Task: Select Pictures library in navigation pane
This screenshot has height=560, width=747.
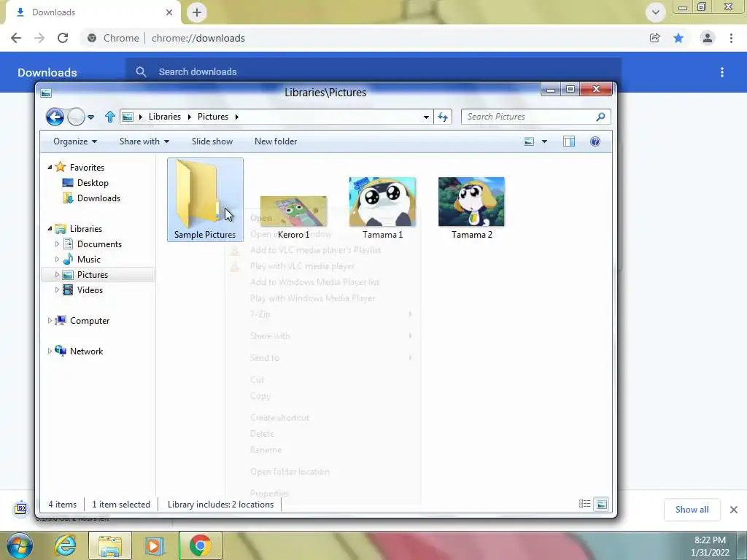Action: (x=93, y=275)
